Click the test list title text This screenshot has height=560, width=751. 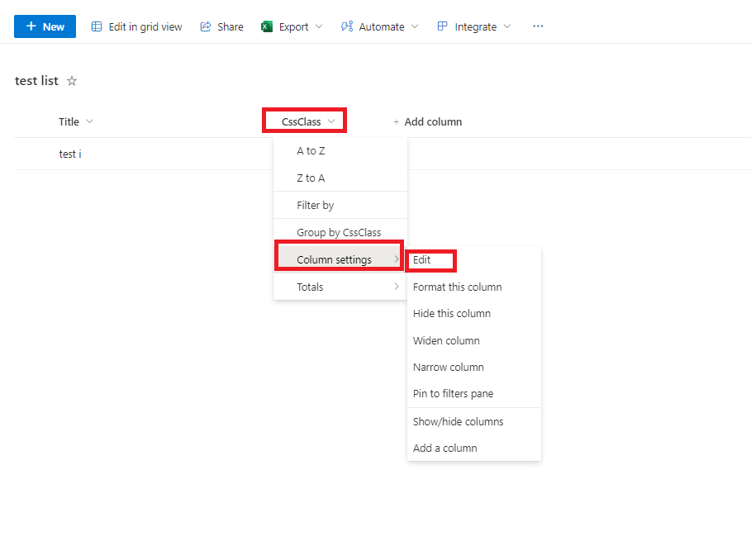click(36, 81)
